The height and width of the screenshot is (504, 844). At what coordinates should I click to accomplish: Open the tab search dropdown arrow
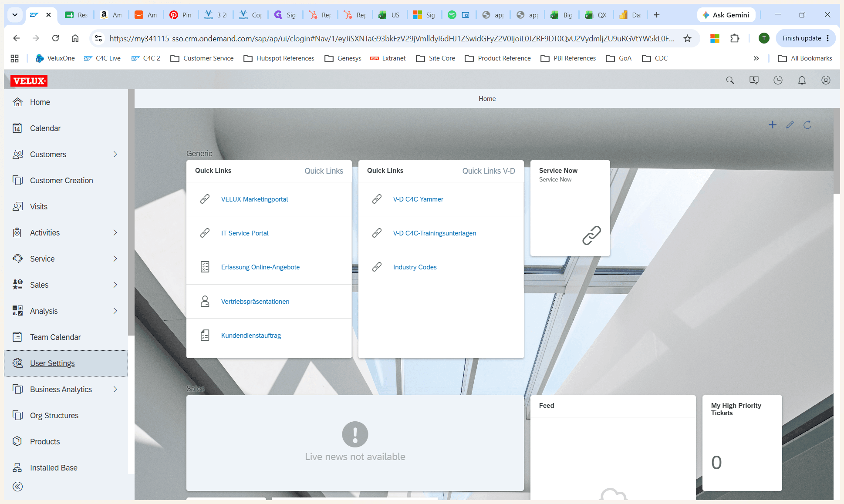pos(15,15)
